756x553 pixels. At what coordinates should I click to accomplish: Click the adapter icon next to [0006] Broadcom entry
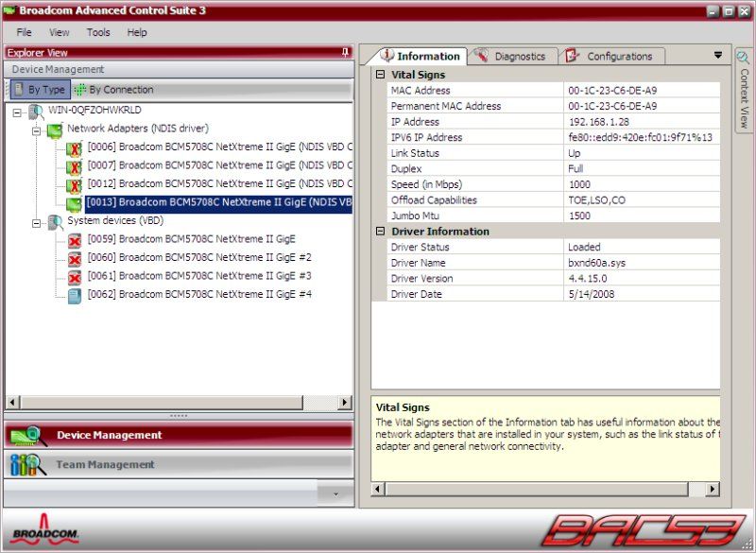(x=74, y=148)
